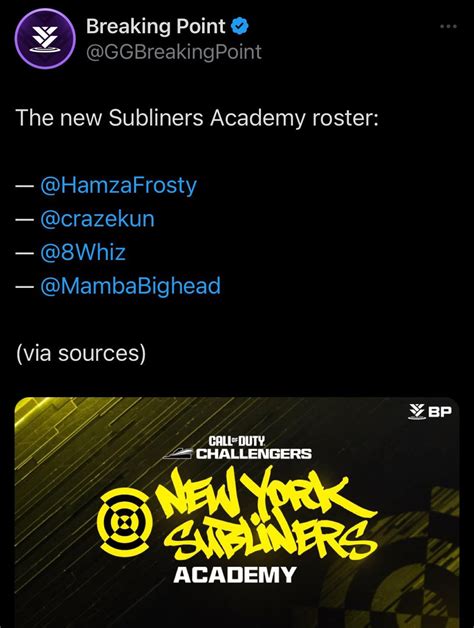Click the "(via sources)" text
The width and height of the screenshot is (474, 628).
tap(81, 353)
